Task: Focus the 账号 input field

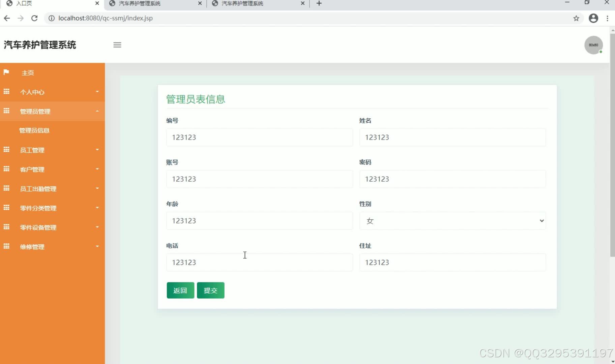Action: (260, 179)
